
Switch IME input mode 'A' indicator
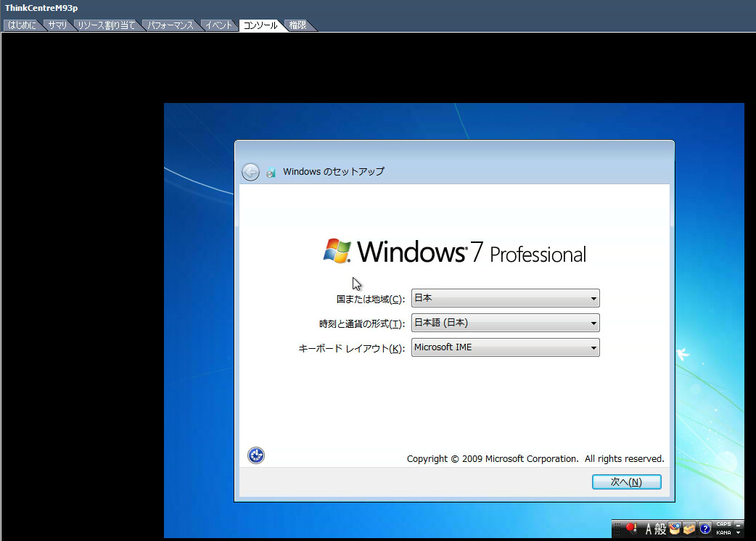(x=649, y=529)
